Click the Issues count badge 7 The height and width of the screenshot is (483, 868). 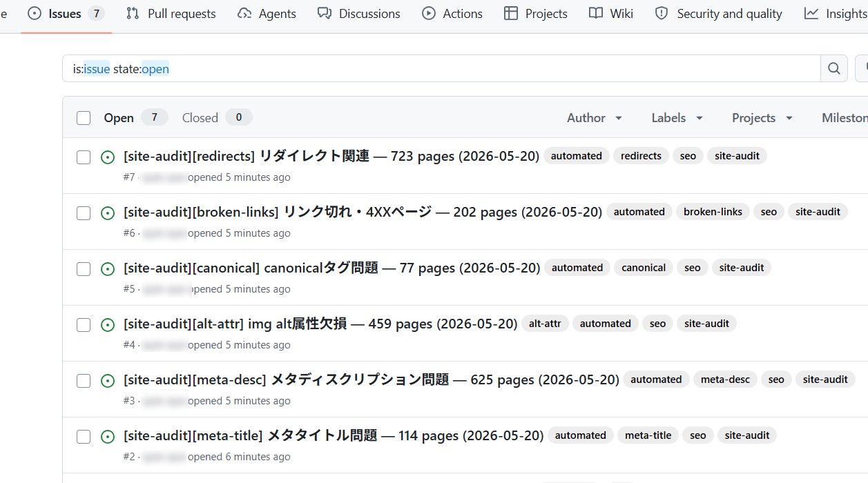[x=97, y=14]
